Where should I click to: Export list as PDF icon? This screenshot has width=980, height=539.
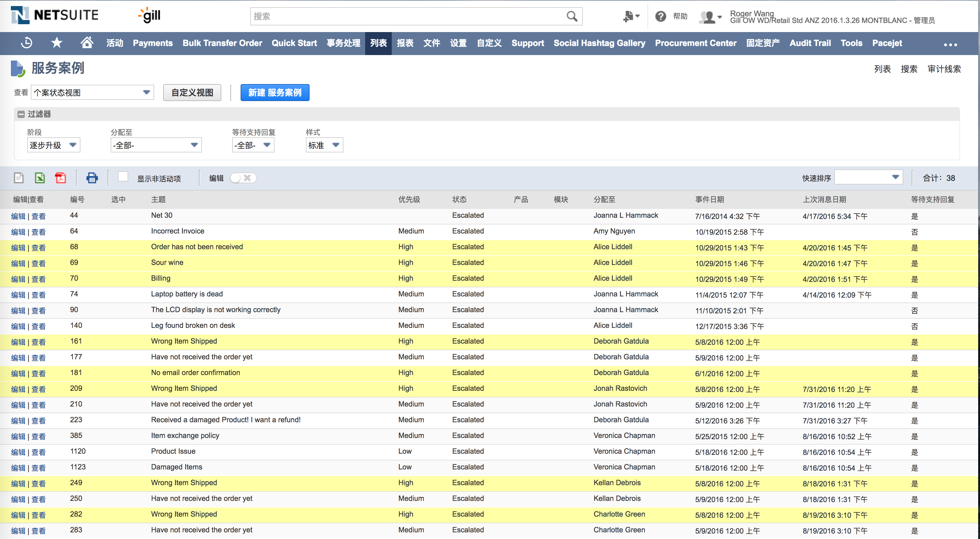click(x=60, y=178)
